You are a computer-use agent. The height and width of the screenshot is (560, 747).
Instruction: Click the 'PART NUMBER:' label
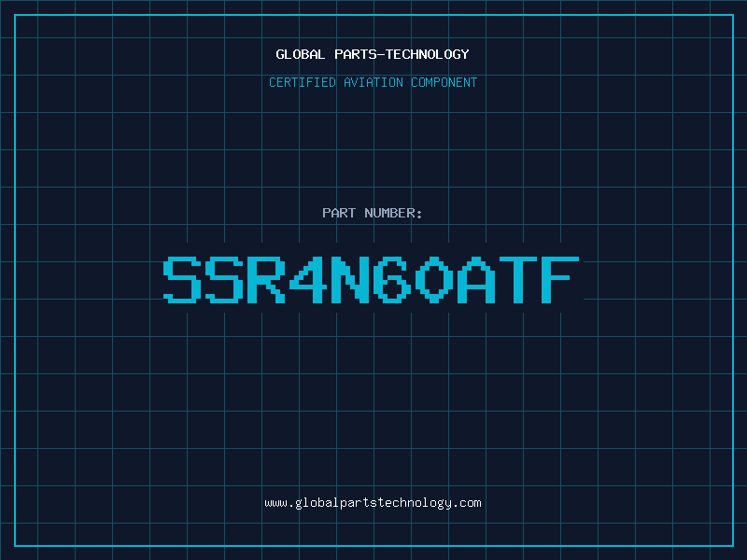[x=372, y=213]
